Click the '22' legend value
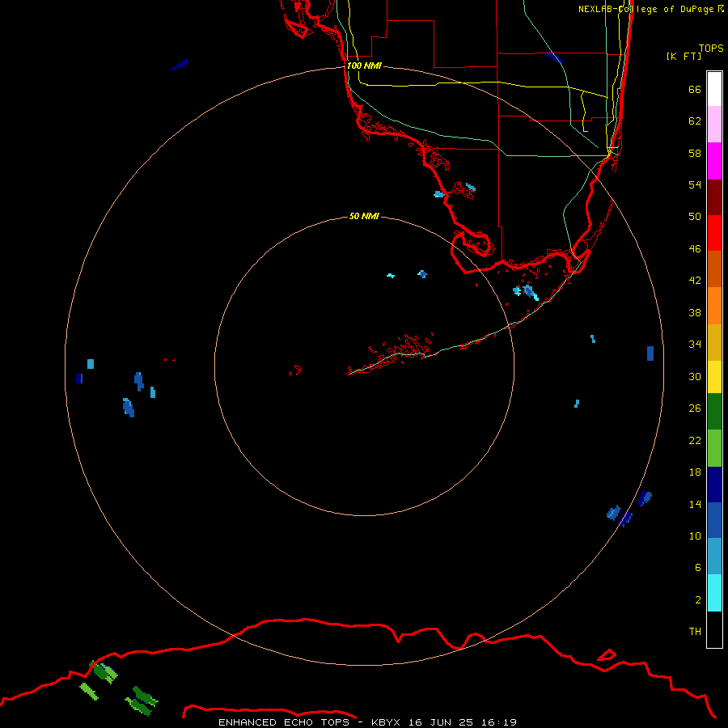Viewport: 728px width, 728px height. 695,441
